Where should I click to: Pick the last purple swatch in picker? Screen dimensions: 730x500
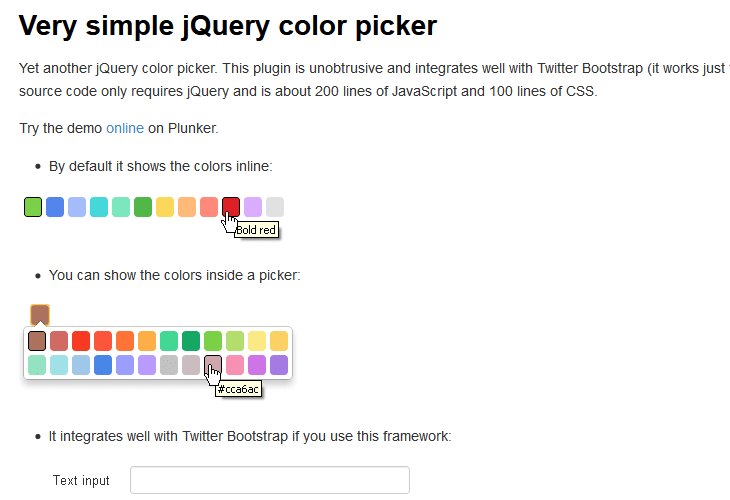[x=279, y=365]
